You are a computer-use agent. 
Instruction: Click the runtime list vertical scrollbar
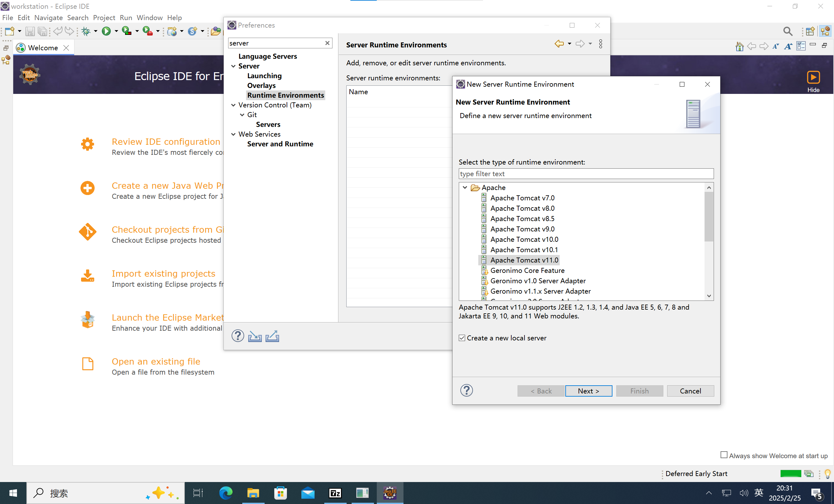coord(709,216)
